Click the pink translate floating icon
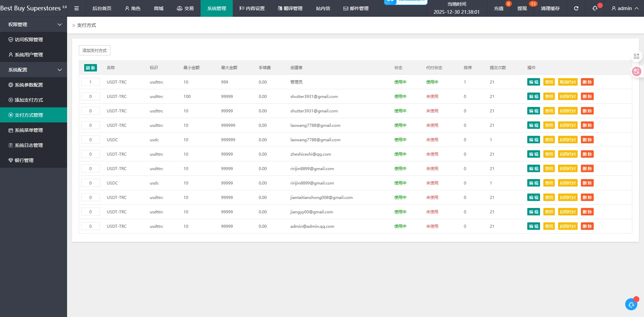 636,71
